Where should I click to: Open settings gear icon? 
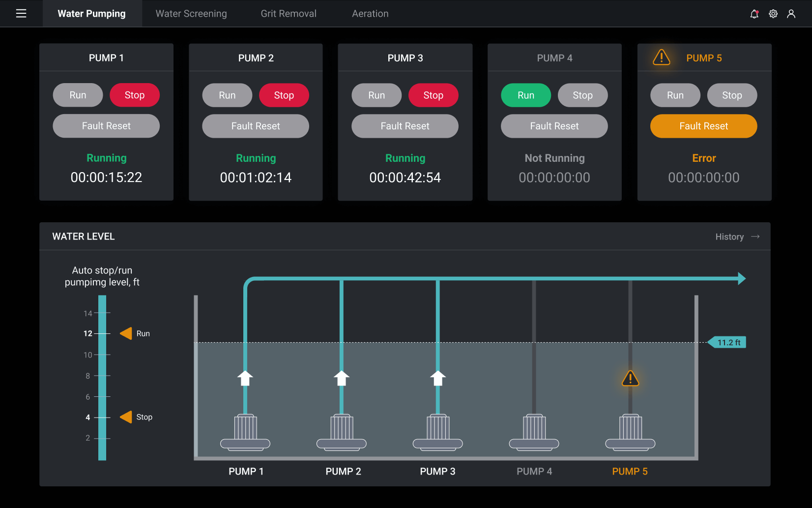tap(773, 14)
